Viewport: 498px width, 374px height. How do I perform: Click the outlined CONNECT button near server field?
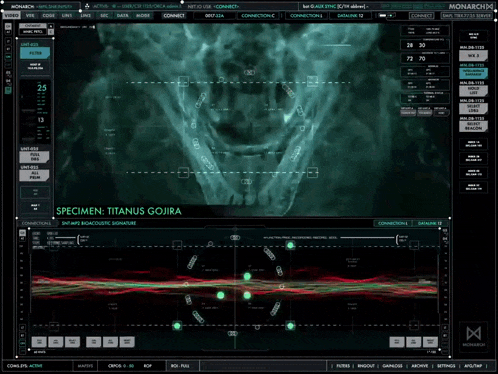422,16
